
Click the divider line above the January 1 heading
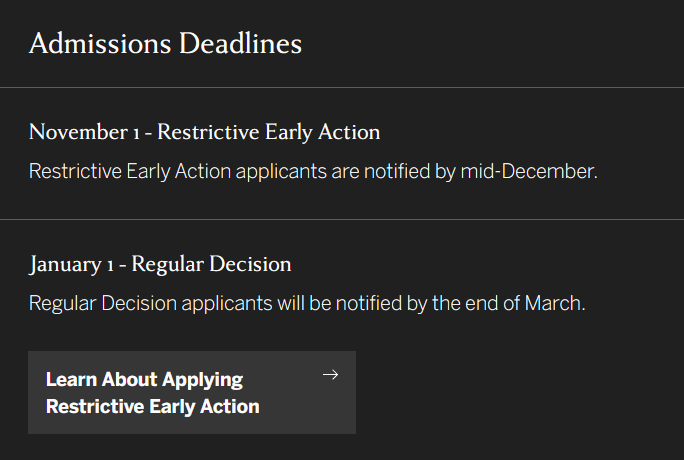click(x=342, y=219)
